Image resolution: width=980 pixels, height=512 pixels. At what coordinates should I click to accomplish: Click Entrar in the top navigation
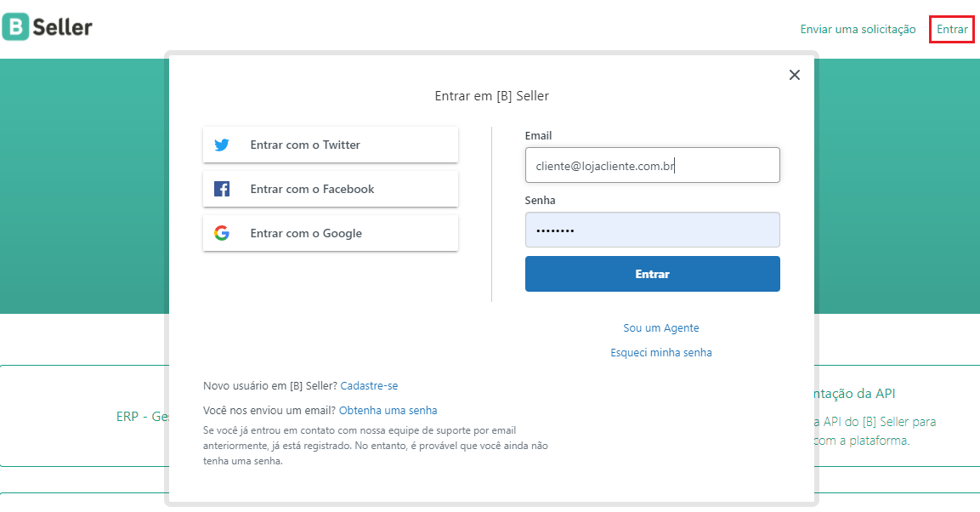click(x=952, y=30)
